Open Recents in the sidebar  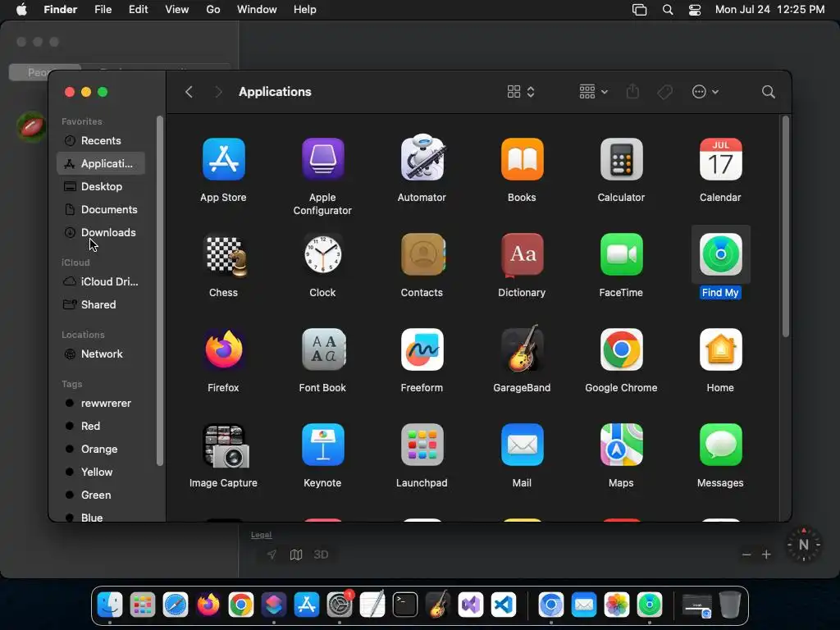tap(101, 141)
